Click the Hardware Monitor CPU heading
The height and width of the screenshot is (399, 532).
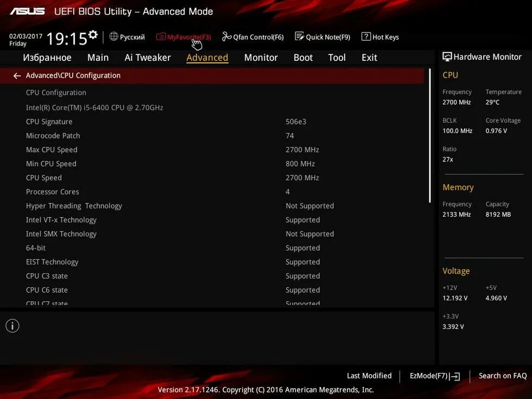point(450,75)
